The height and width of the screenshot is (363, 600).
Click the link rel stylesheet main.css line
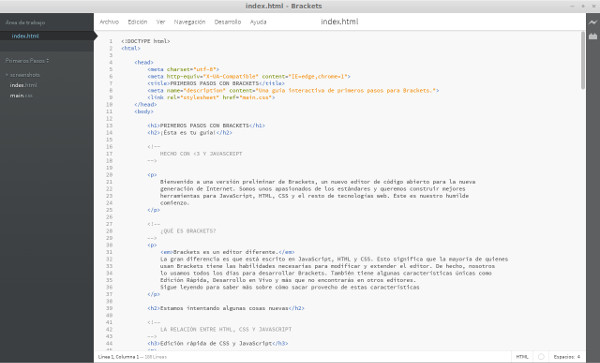click(x=211, y=98)
